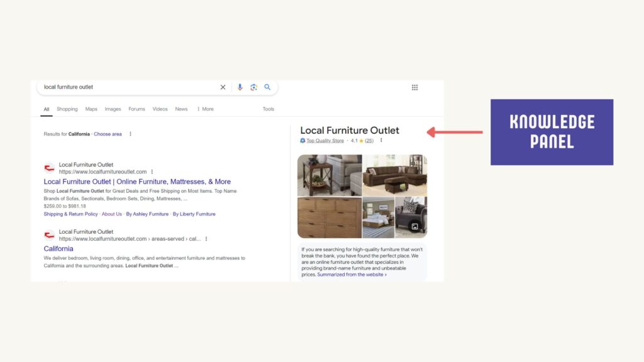Viewport: 644px width, 362px height.
Task: Open the Shipping & Return Policy sitelink
Action: click(70, 214)
